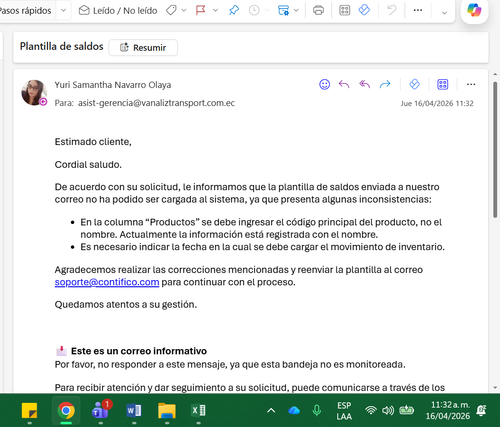Click the subject Plantilla de saldos

tap(62, 46)
